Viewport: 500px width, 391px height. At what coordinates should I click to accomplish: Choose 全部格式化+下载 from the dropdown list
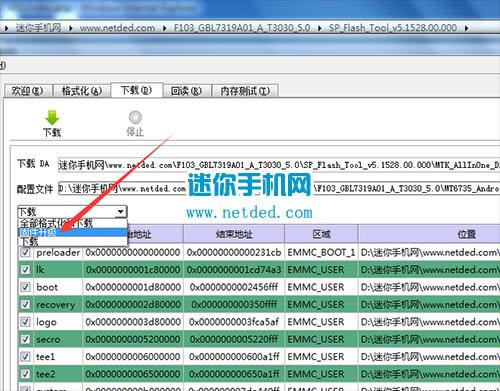tap(72, 223)
